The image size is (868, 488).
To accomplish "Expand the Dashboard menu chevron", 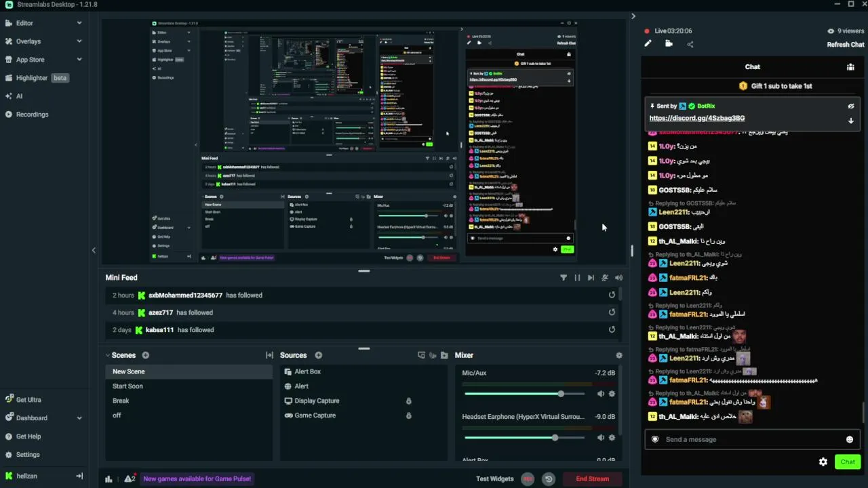I will 79,418.
